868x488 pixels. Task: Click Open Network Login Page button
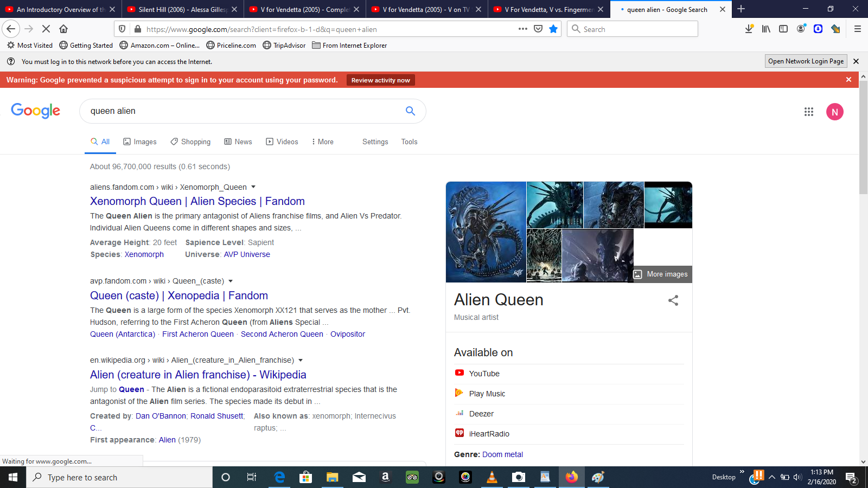pos(806,61)
